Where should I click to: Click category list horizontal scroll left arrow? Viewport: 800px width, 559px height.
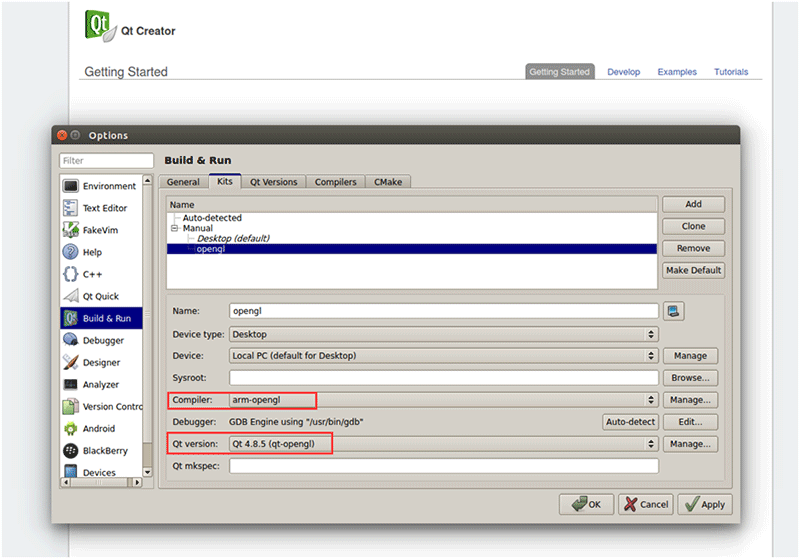click(66, 482)
